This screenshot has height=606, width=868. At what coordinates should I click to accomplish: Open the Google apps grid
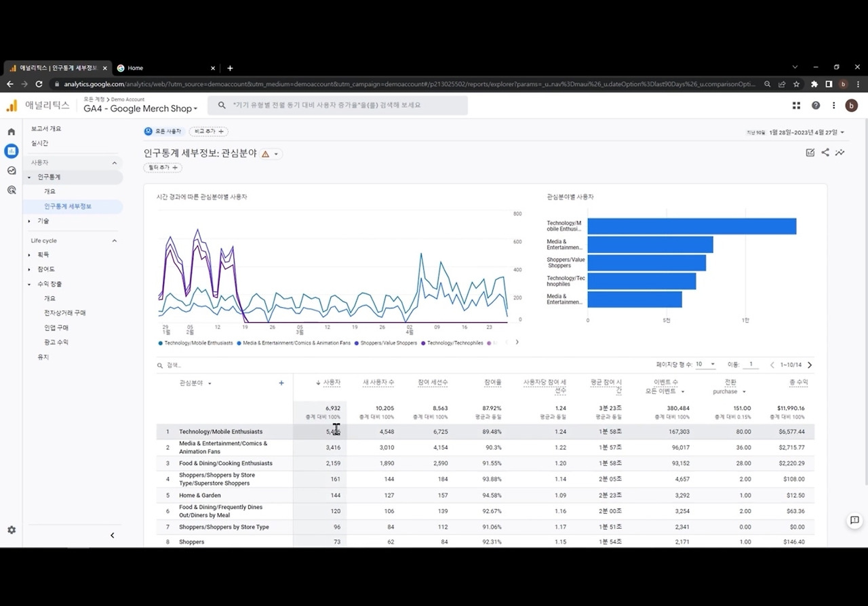pos(796,105)
